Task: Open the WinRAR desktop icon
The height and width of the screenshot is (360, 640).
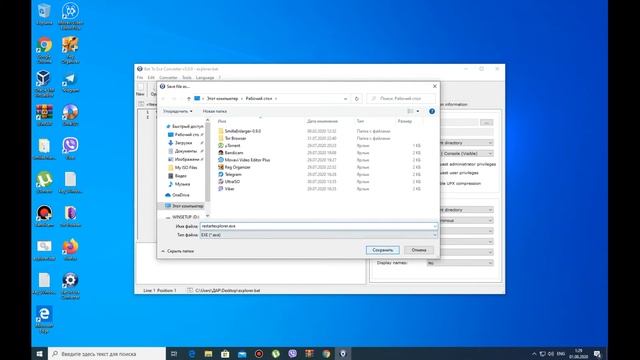Action: click(x=44, y=115)
